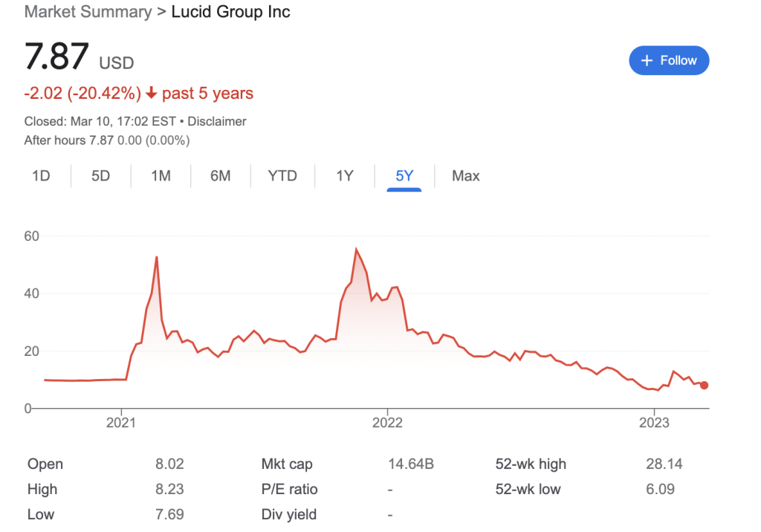
Task: Choose the YTD range tab
Action: pyautogui.click(x=282, y=176)
